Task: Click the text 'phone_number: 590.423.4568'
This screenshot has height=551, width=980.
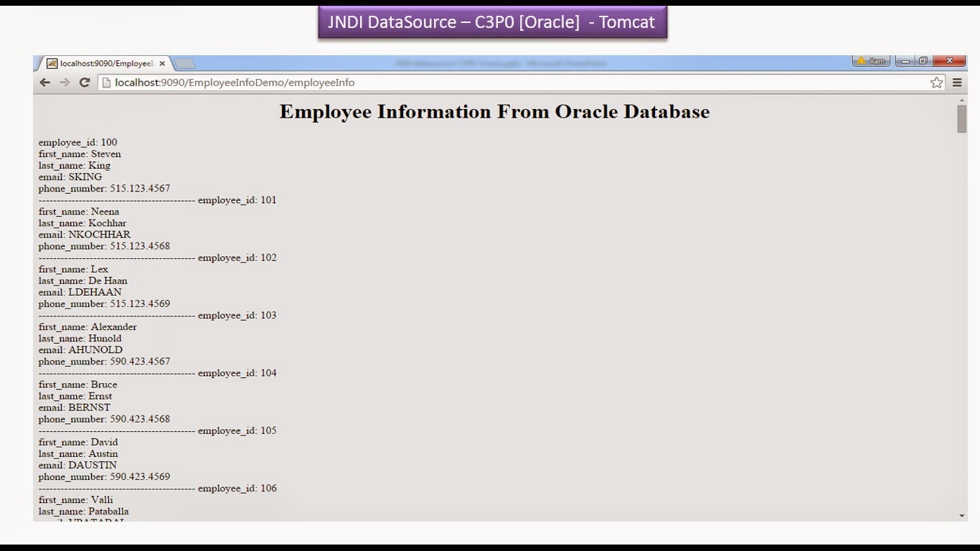Action: click(x=104, y=418)
